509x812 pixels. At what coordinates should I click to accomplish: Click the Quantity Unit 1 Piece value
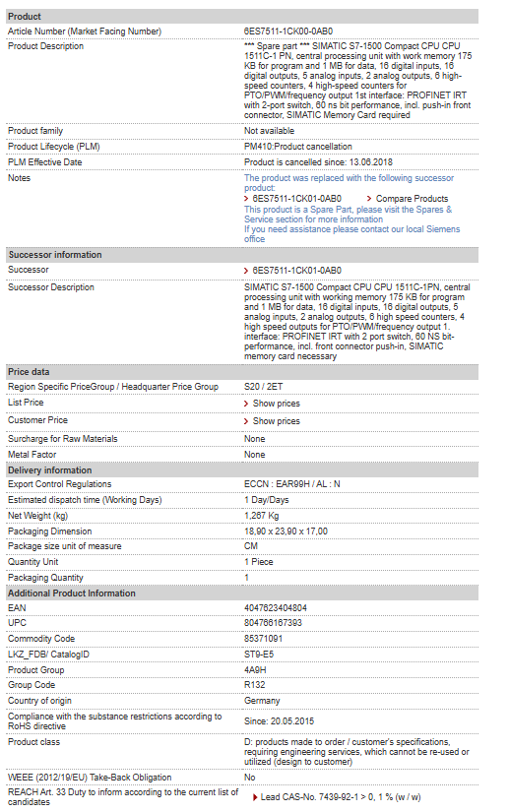(258, 562)
